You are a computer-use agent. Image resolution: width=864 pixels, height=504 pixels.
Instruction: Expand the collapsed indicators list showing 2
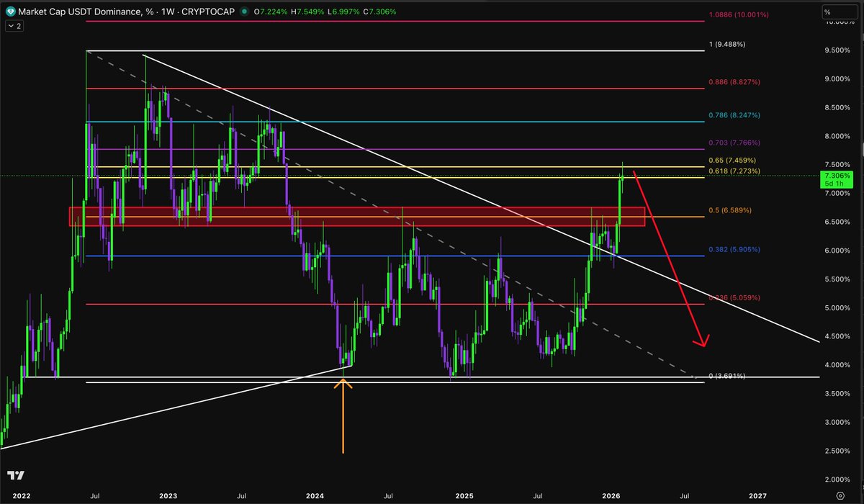tap(14, 26)
